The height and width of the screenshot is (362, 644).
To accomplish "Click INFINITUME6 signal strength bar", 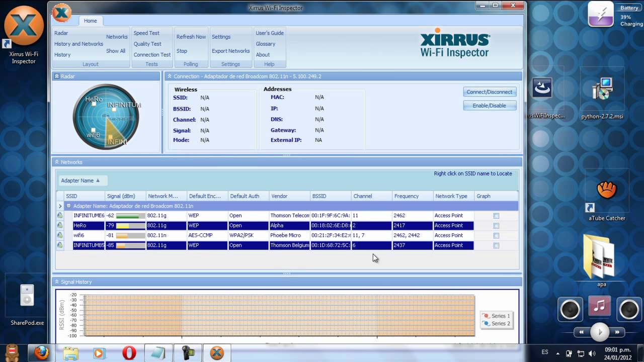I will (x=130, y=216).
